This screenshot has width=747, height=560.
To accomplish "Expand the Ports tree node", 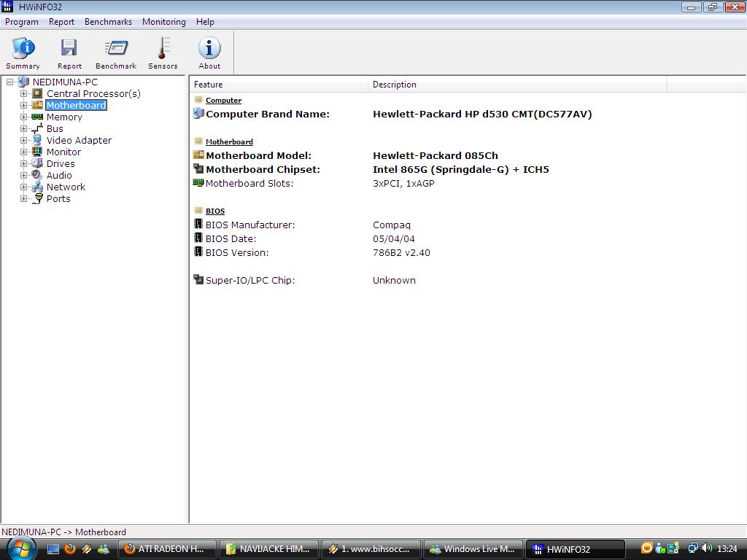I will click(x=23, y=198).
